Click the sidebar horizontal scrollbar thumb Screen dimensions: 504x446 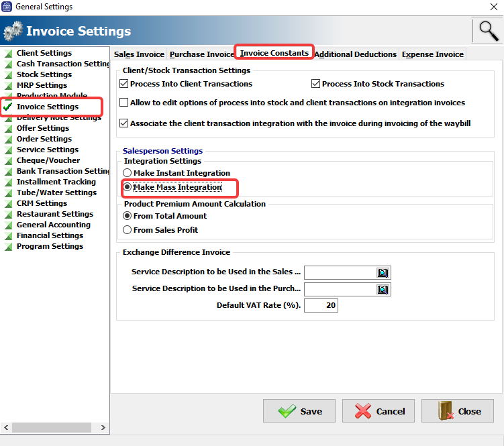tap(52, 428)
